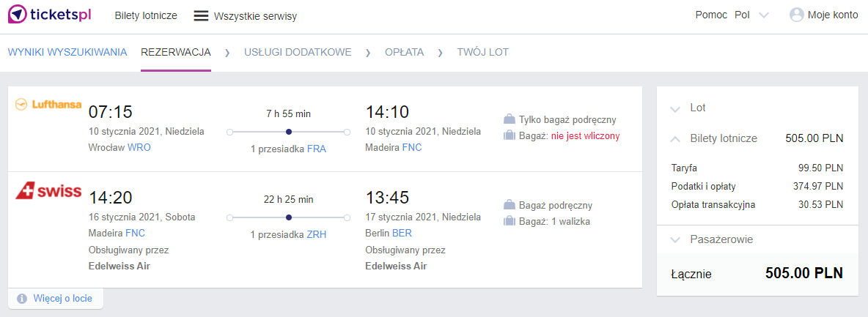The width and height of the screenshot is (868, 317).
Task: Click the hand baggage icon for Tylko bagaż podręczny
Action: click(x=509, y=119)
